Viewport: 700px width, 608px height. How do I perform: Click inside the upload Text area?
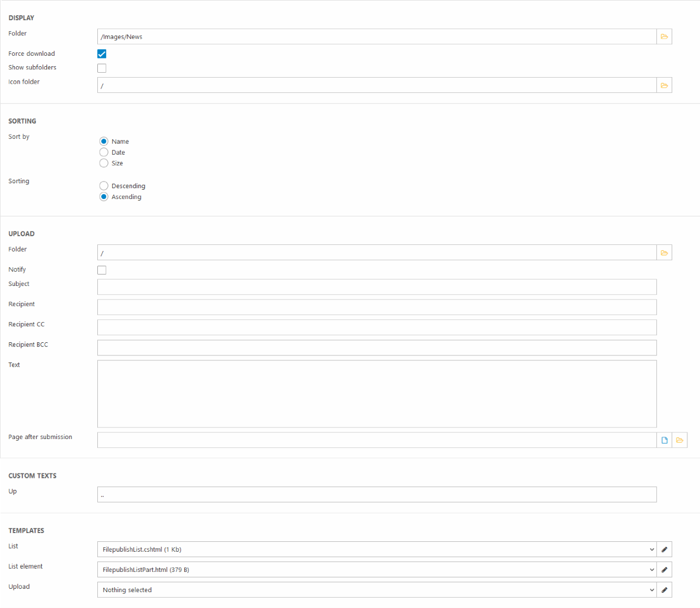(376, 394)
